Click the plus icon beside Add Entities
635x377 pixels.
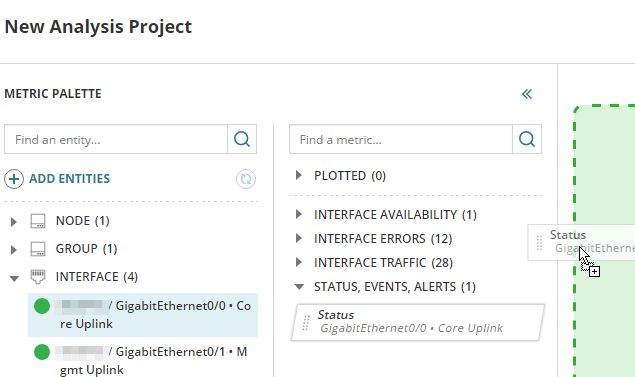click(x=14, y=179)
